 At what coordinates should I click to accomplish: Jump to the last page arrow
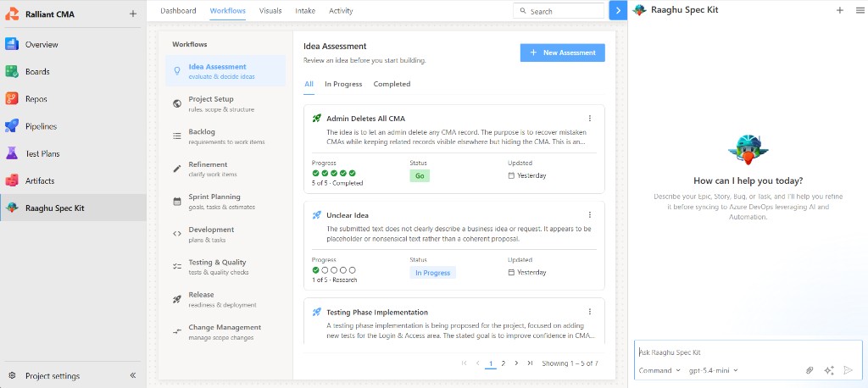530,363
